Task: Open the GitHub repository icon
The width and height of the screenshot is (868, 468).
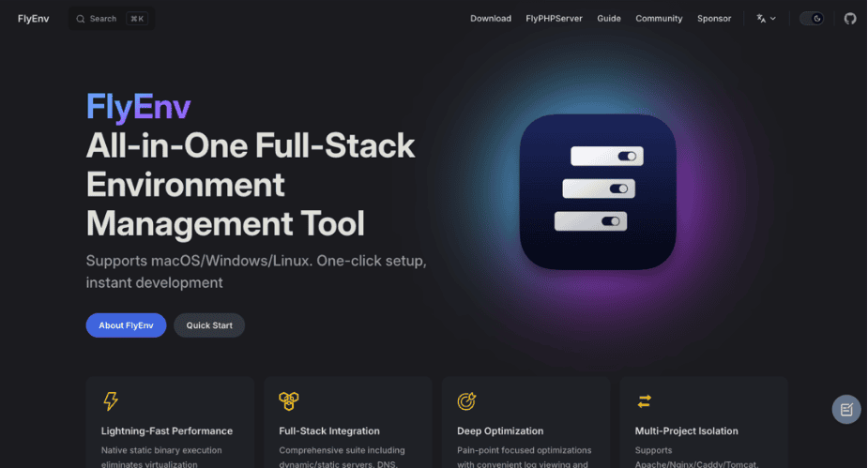Action: pyautogui.click(x=850, y=19)
